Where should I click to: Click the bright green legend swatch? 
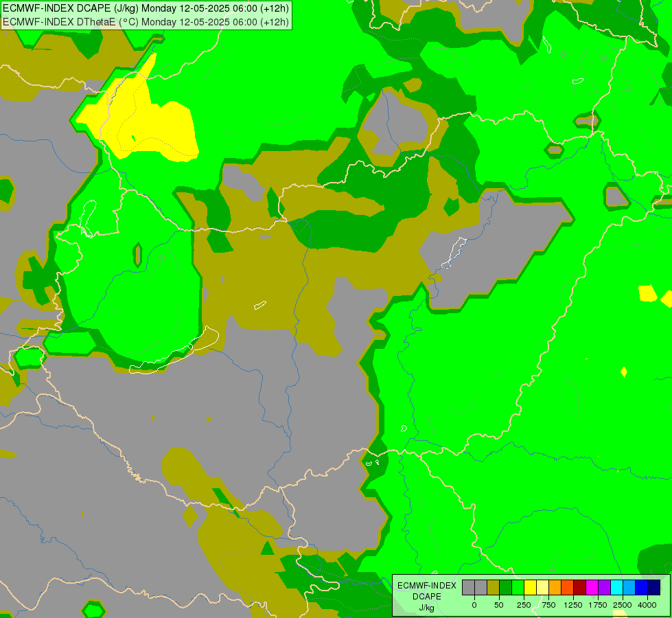(518, 588)
